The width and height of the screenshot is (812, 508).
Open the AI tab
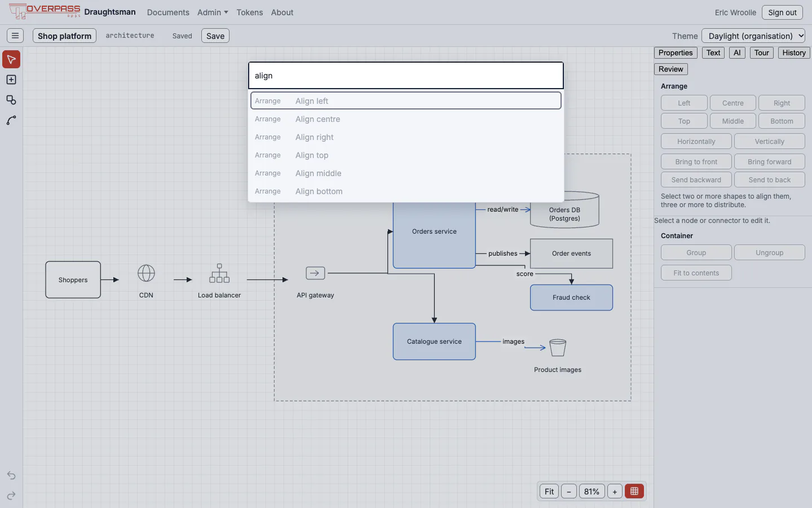coord(737,52)
